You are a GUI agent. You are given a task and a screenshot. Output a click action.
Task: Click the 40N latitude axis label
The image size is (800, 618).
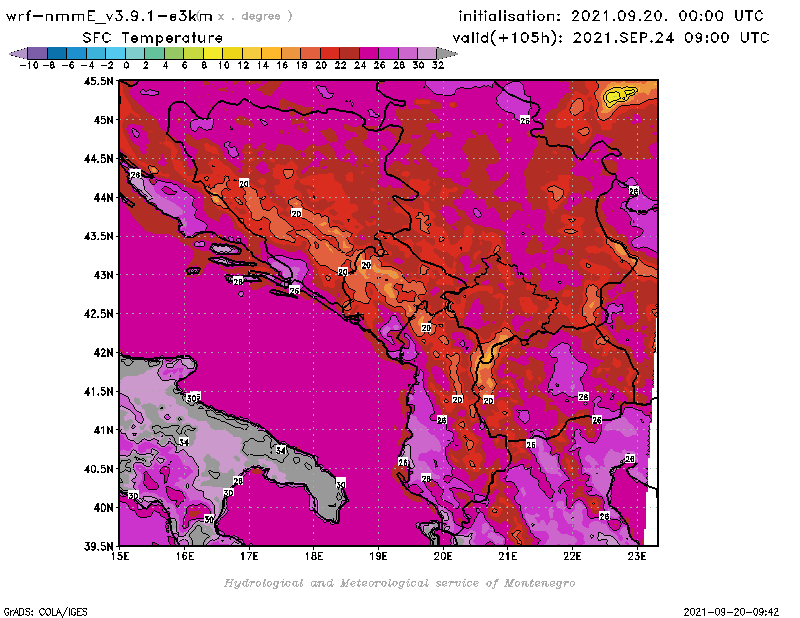point(103,507)
